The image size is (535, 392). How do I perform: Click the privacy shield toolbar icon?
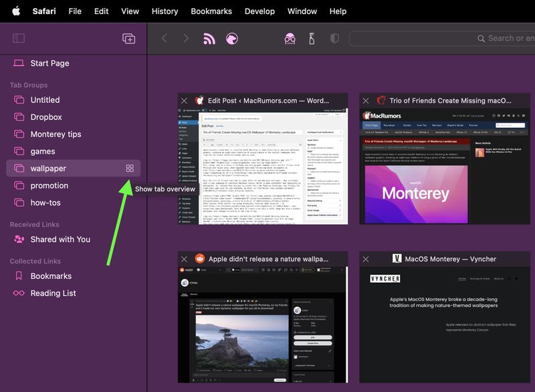click(x=334, y=39)
